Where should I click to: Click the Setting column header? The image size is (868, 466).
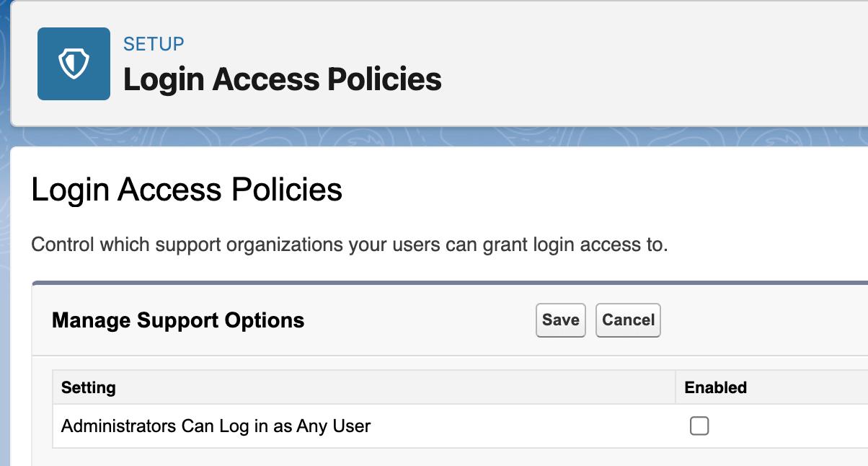tap(89, 387)
